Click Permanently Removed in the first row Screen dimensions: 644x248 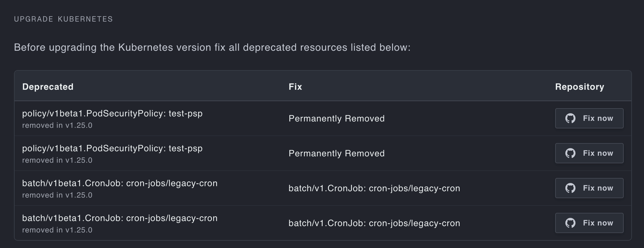tap(336, 119)
